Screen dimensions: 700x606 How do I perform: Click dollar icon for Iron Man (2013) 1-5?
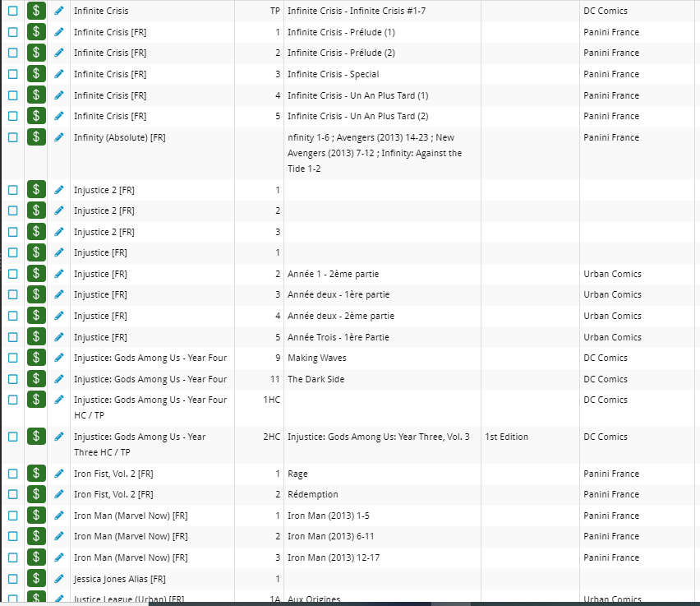click(36, 516)
